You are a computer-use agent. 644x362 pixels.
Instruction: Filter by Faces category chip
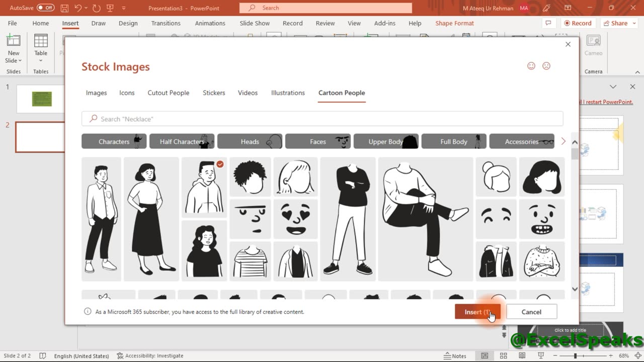coord(318,141)
